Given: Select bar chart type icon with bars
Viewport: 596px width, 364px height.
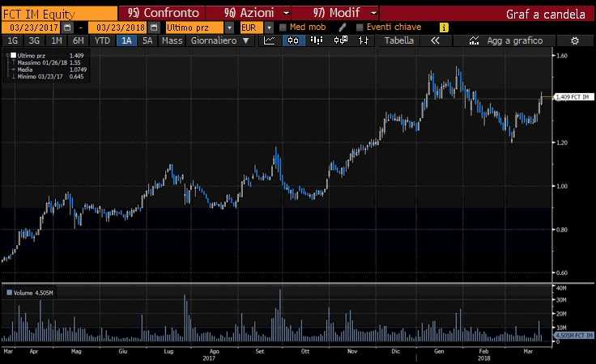Looking at the screenshot, I should point(317,40).
